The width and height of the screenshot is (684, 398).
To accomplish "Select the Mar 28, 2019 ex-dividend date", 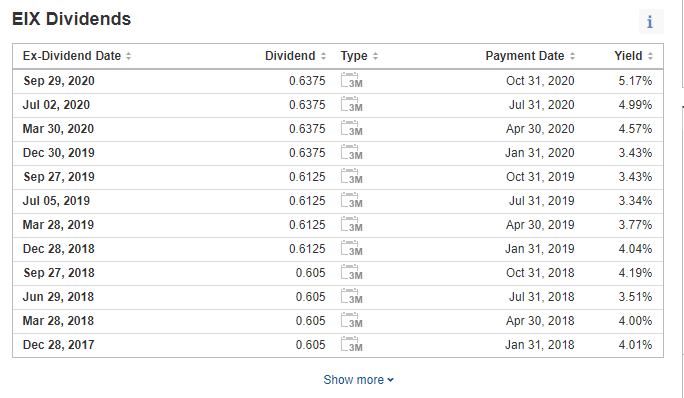I will pyautogui.click(x=58, y=225).
